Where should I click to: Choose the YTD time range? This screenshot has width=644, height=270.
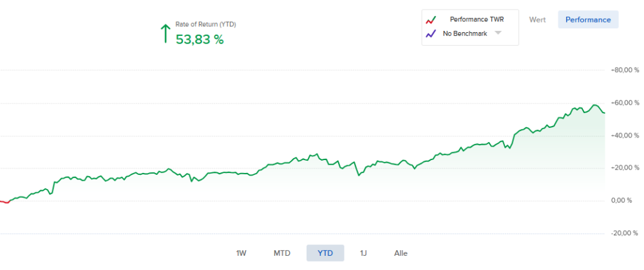pyautogui.click(x=325, y=253)
